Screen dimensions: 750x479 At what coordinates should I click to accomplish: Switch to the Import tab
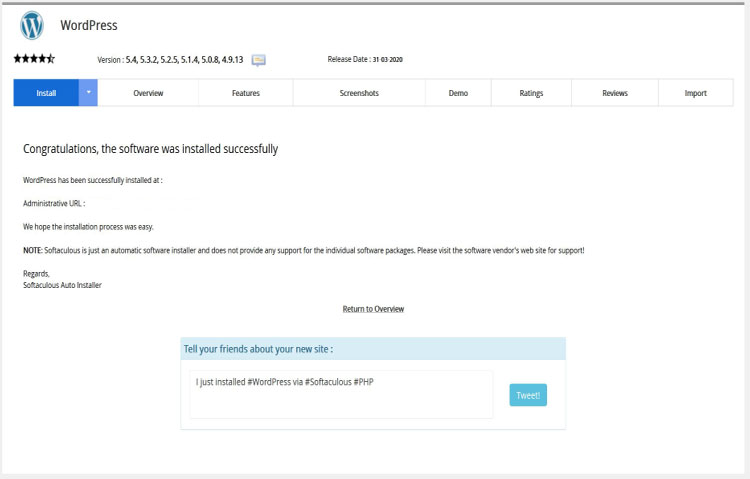point(695,93)
